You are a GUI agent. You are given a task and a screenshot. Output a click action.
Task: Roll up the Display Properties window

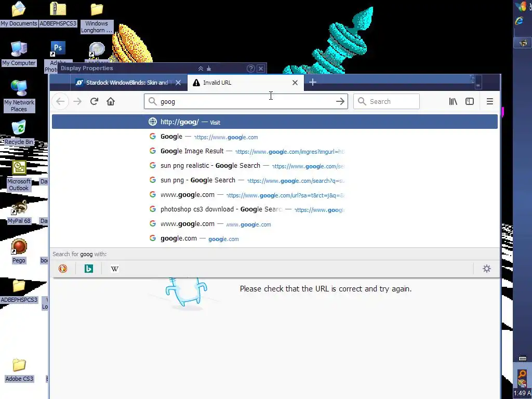(x=201, y=69)
